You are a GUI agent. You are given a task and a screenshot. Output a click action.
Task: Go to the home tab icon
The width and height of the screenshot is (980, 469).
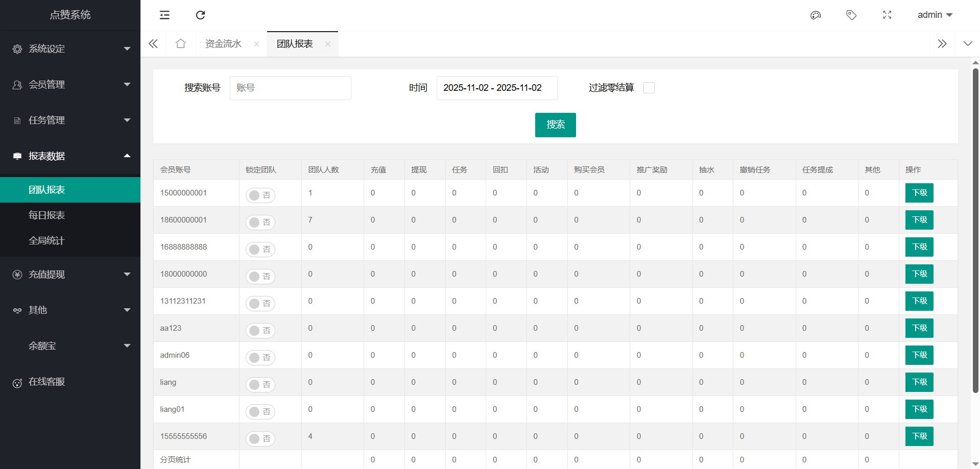pyautogui.click(x=180, y=44)
